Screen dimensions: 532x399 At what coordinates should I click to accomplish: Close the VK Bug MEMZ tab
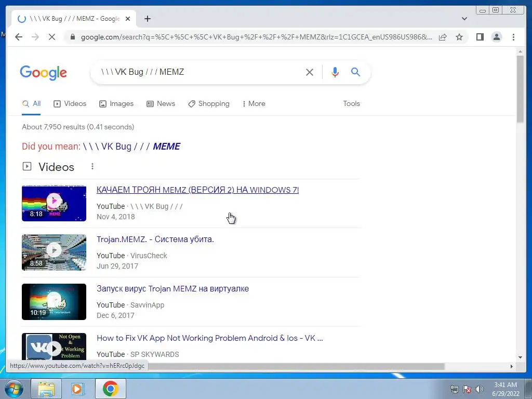[x=128, y=19]
